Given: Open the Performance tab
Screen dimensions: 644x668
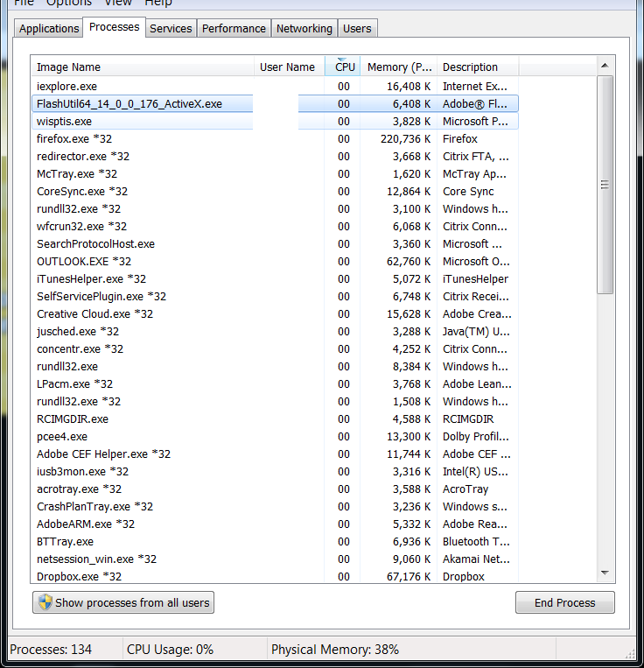Looking at the screenshot, I should (234, 29).
